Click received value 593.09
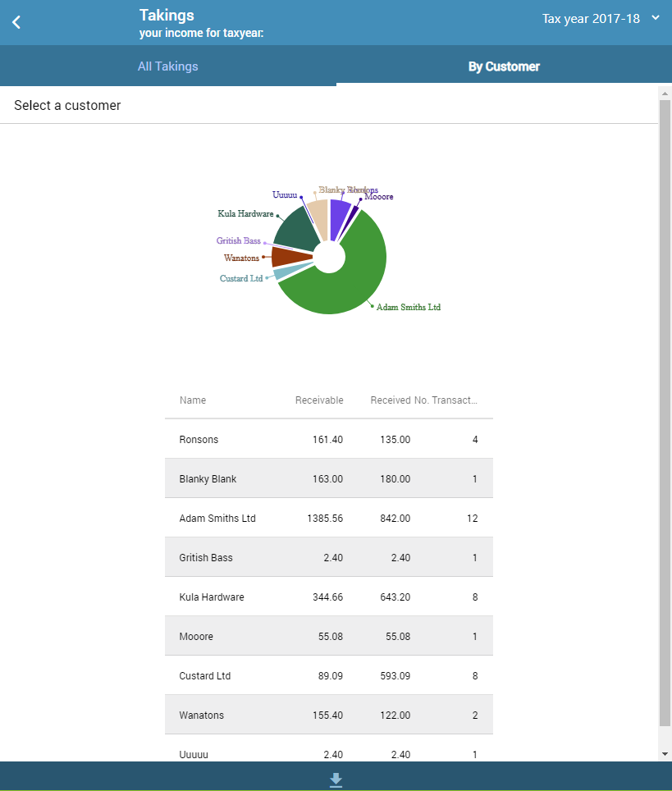Screen dimensions: 672x791 click(395, 675)
